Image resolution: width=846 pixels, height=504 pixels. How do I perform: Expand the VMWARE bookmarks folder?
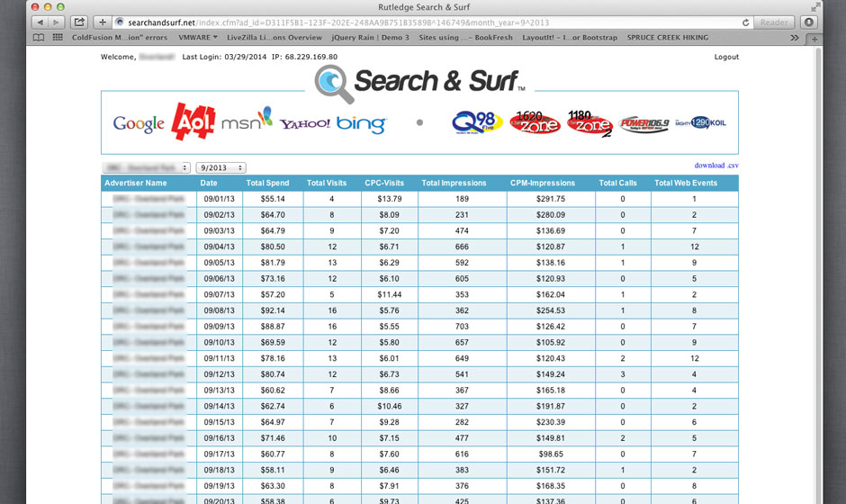[197, 38]
